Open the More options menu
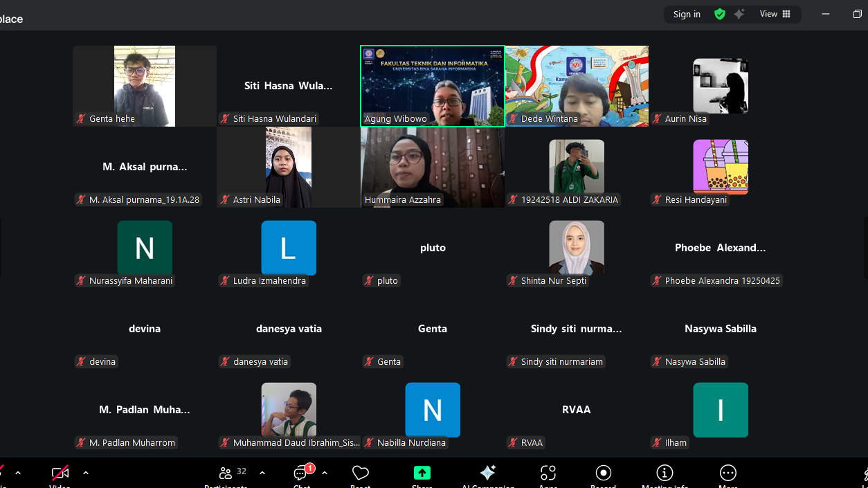 [x=727, y=473]
